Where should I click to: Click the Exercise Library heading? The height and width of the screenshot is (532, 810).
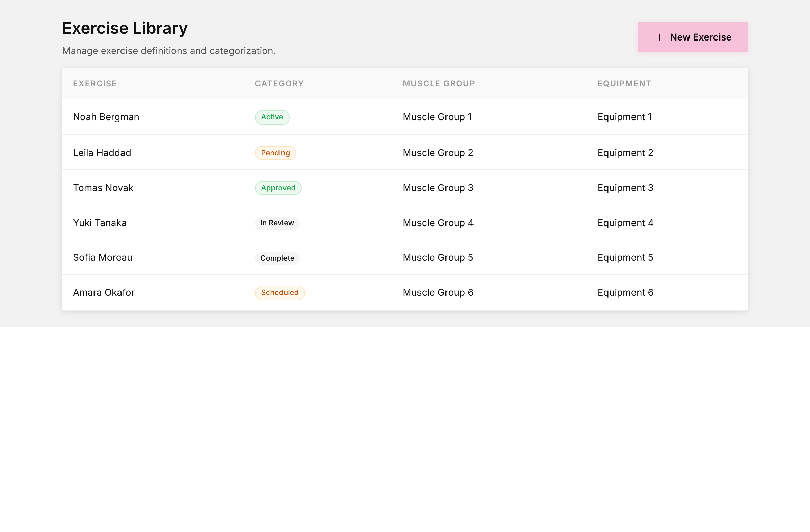[125, 28]
